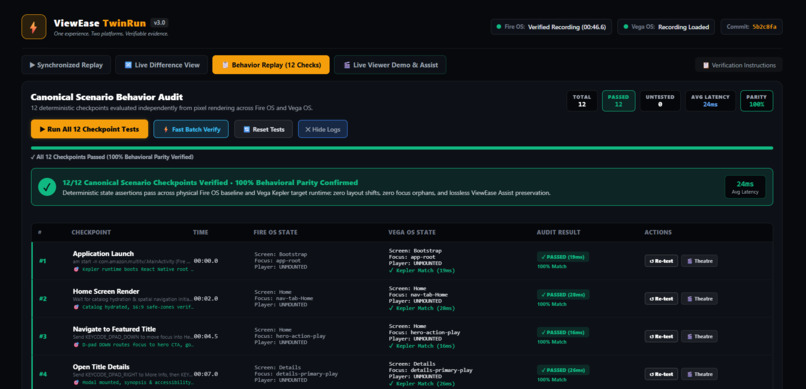Click the Modal mounted, synopsis log line
Viewport: 806px width, 389px height.
[x=134, y=382]
